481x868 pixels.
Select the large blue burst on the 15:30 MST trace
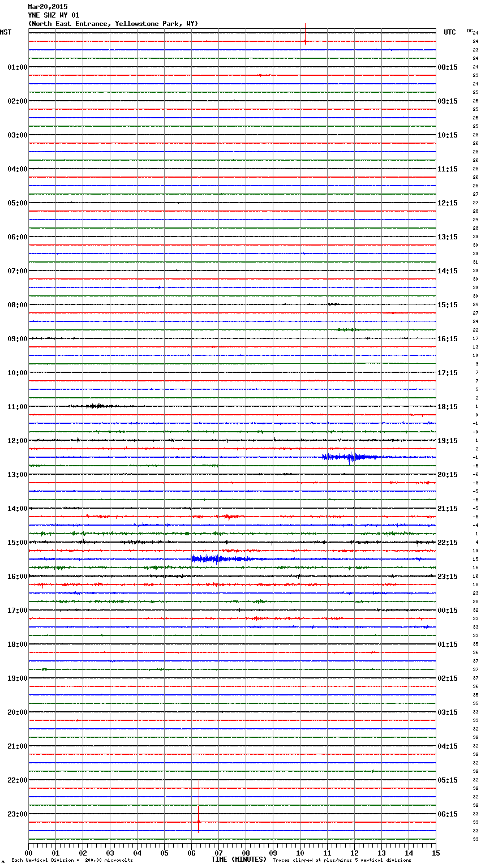[x=221, y=559]
